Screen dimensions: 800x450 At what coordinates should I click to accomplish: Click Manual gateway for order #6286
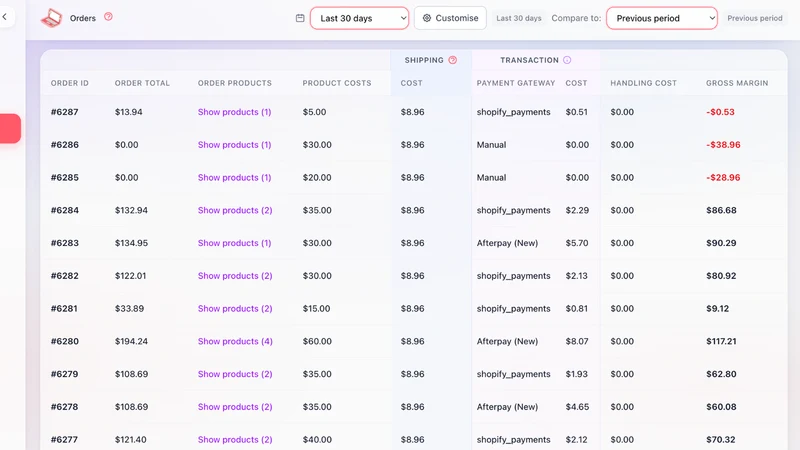pyautogui.click(x=491, y=145)
